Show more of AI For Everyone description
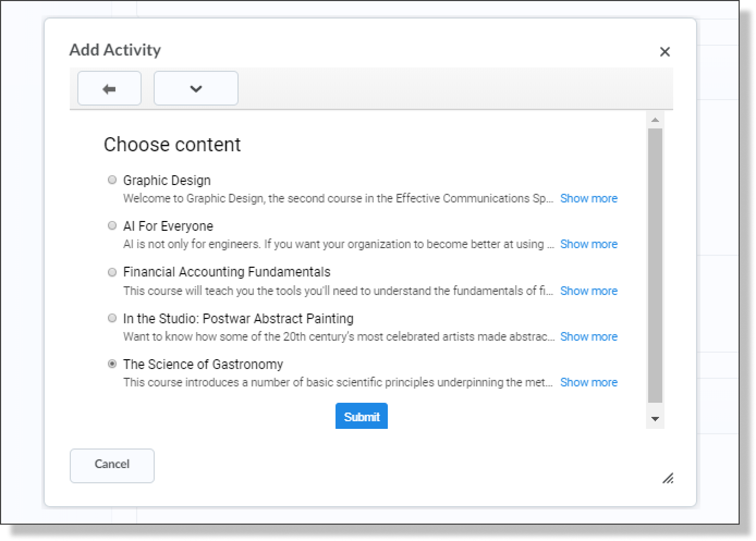Screen dimensions: 756x541 click(589, 244)
